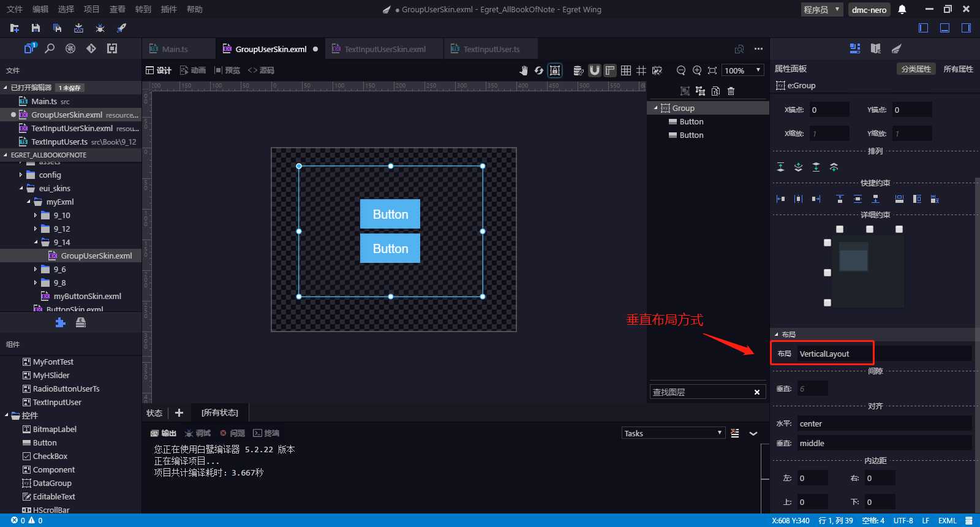980x527 pixels.
Task: Collapse the 布局 layout section
Action: (x=777, y=335)
